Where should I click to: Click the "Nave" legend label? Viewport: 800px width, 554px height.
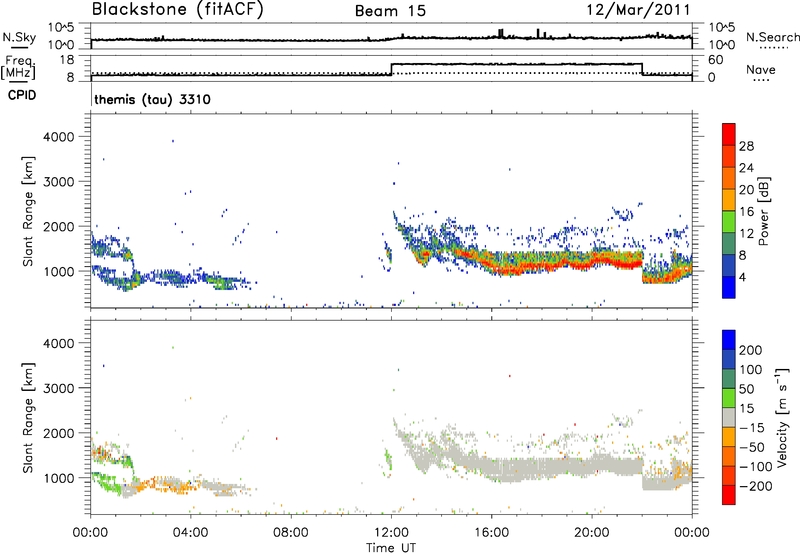pyautogui.click(x=761, y=70)
